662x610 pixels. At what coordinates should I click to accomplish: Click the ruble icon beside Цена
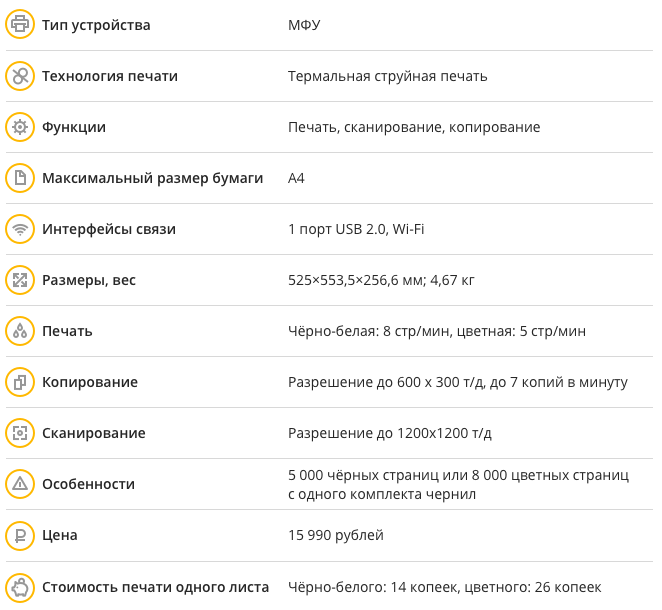19,535
